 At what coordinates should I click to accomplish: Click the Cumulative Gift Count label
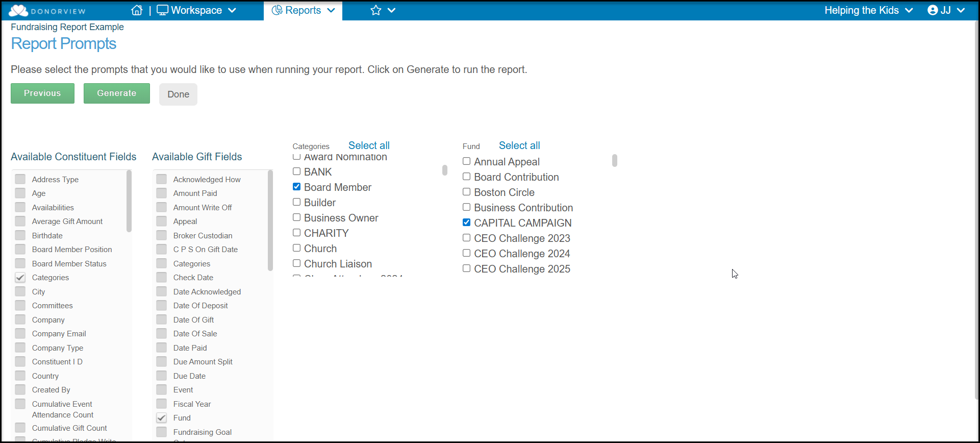point(69,428)
